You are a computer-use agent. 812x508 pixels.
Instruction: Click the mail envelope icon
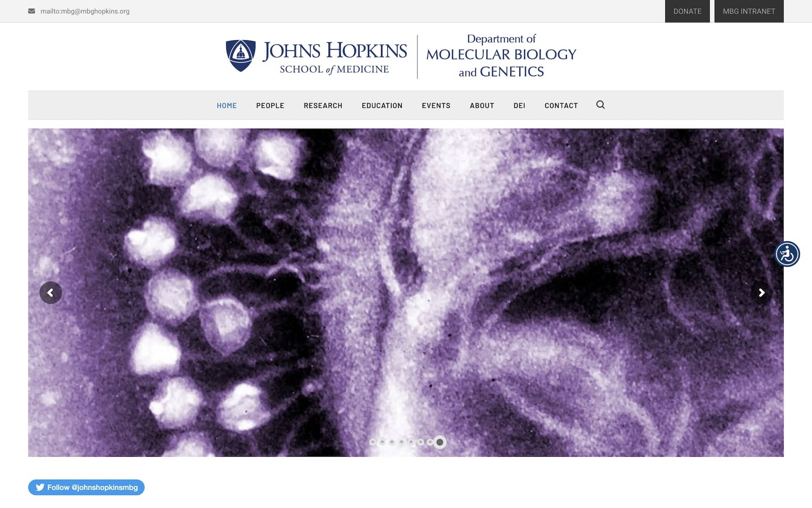tap(32, 11)
